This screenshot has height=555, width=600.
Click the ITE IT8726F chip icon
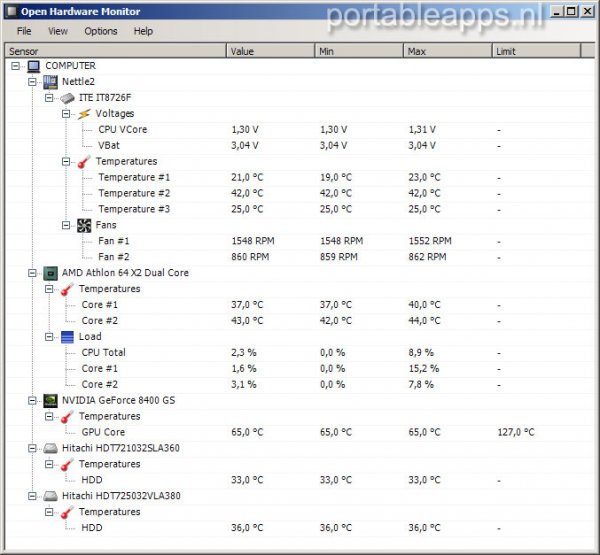point(67,98)
